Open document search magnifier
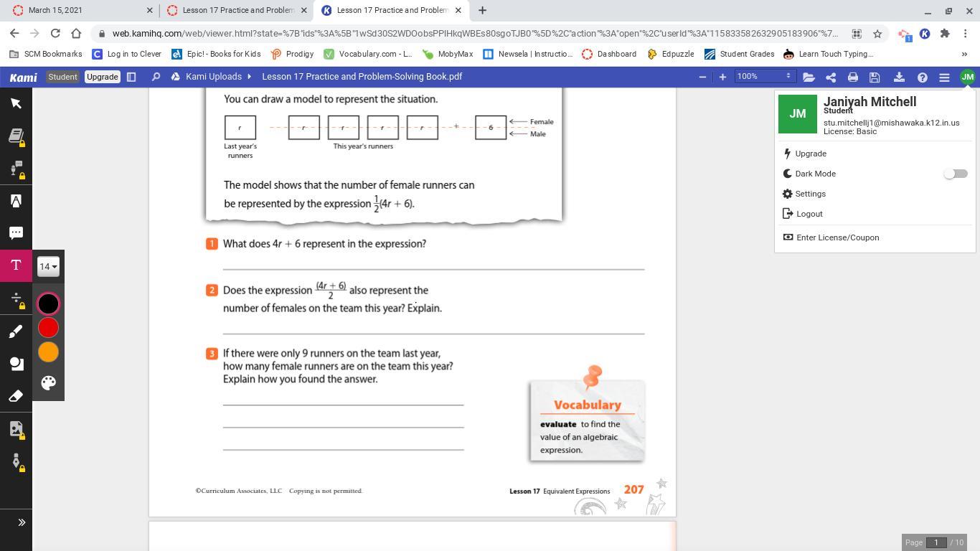 pos(156,77)
